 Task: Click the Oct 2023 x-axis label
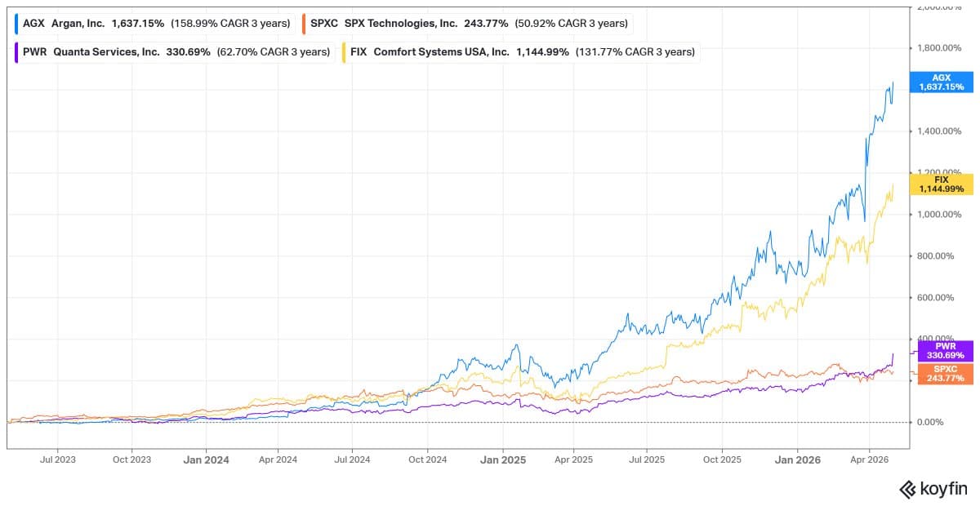pos(131,459)
